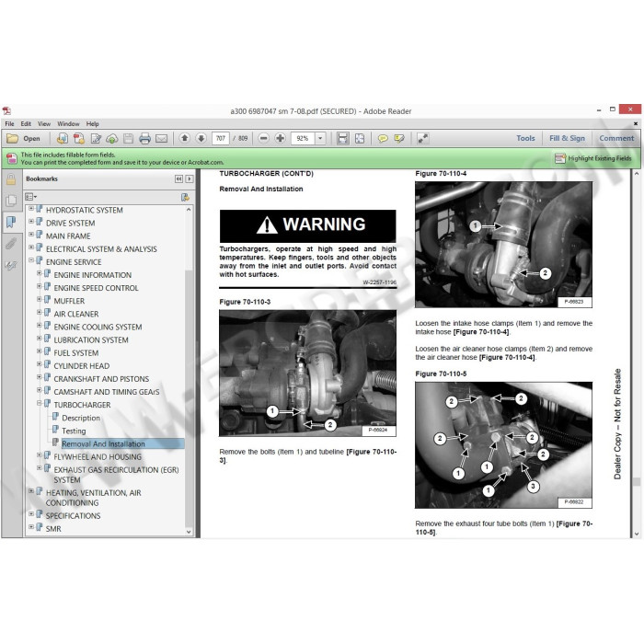Viewport: 644px width, 644px height.
Task: Close the document with small X
Action: [636, 123]
